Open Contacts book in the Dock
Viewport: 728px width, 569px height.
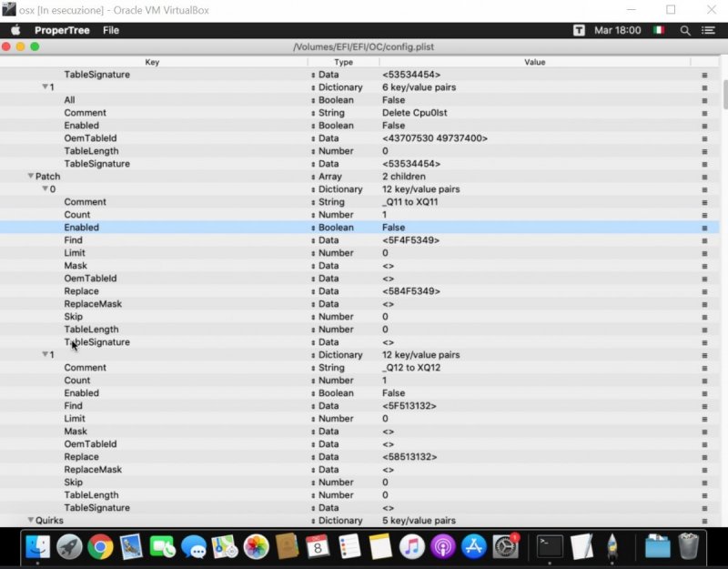287,547
